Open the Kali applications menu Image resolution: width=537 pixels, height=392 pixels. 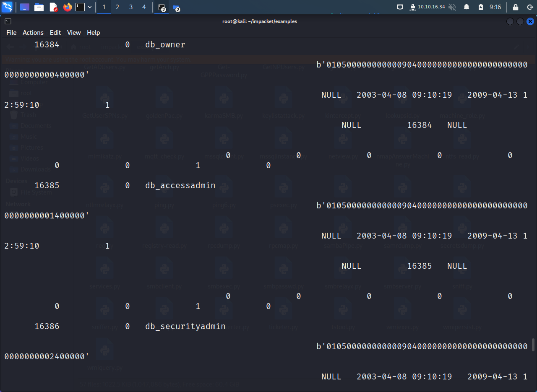7,7
